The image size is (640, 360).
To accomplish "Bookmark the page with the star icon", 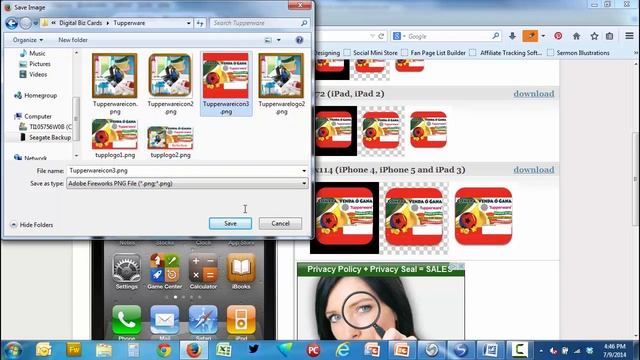I will [x=594, y=36].
